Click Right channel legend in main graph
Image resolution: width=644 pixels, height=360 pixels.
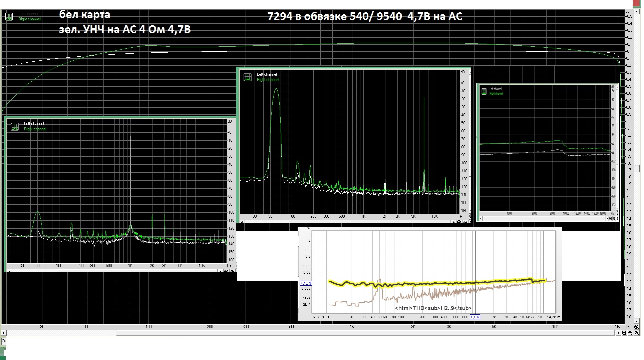click(x=29, y=19)
